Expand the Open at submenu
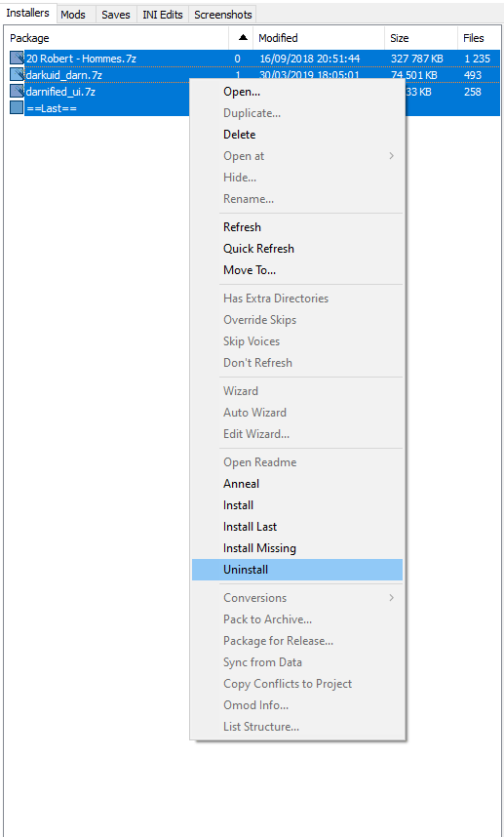This screenshot has width=504, height=837. pos(297,156)
